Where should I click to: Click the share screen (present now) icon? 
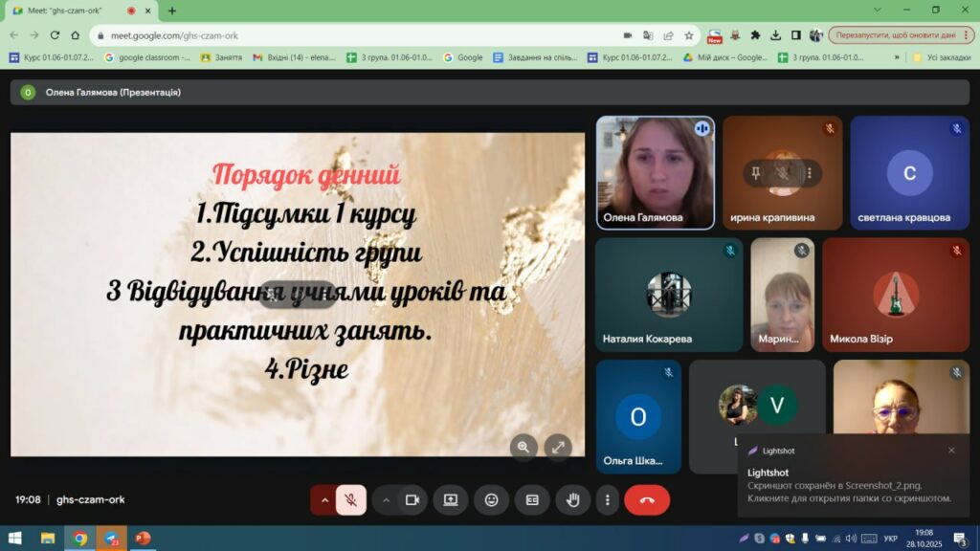[450, 499]
